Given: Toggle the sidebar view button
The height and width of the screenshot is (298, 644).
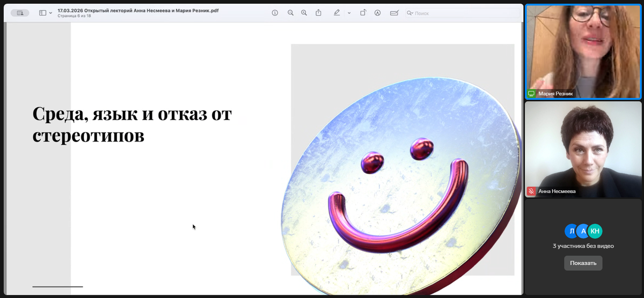Looking at the screenshot, I should (43, 13).
